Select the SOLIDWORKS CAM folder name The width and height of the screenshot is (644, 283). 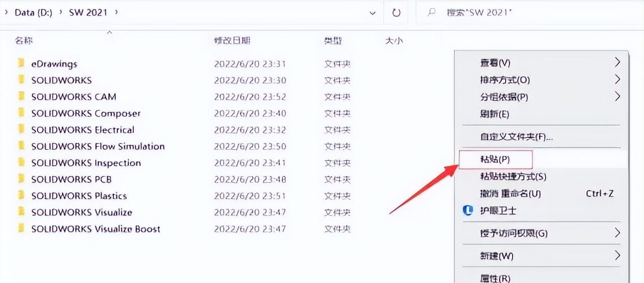coord(73,97)
